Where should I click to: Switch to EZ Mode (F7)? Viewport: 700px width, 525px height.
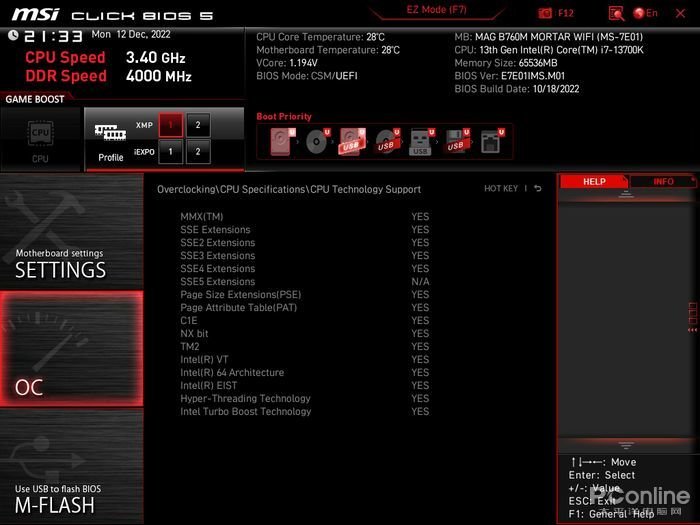coord(437,10)
